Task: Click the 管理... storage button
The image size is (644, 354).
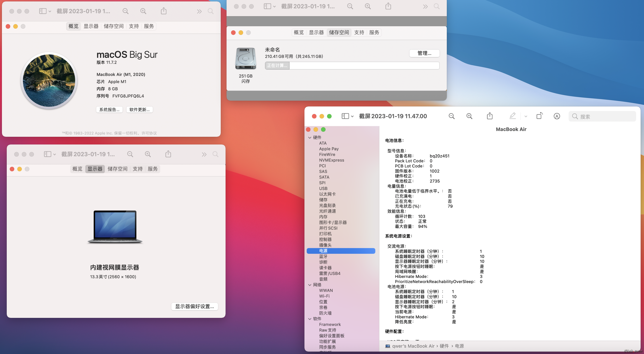Action: point(424,53)
